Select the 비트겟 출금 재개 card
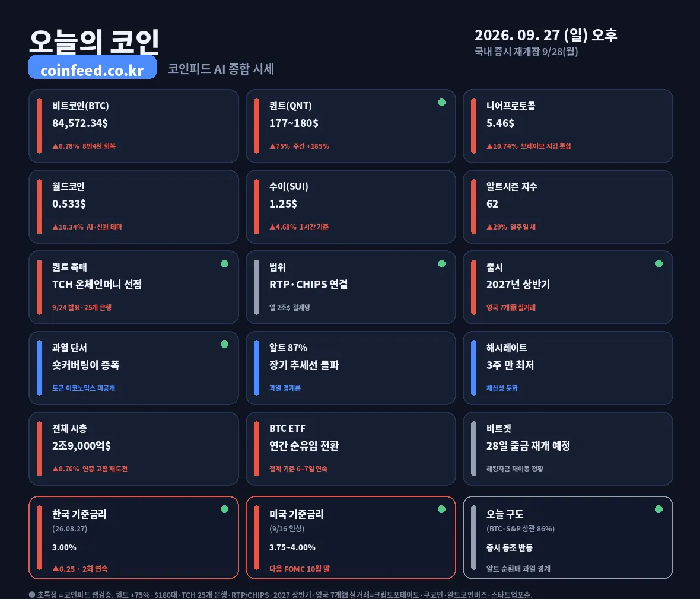This screenshot has height=599, width=700. (x=568, y=448)
